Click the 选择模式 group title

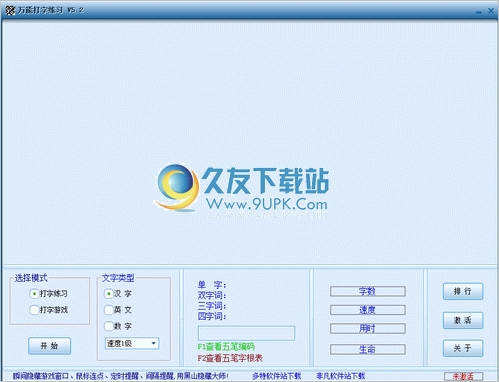31,278
